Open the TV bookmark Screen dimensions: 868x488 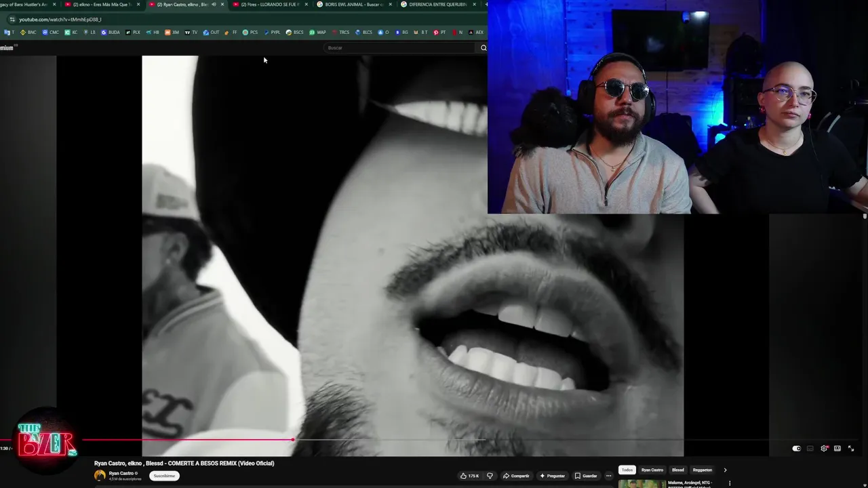pos(191,33)
